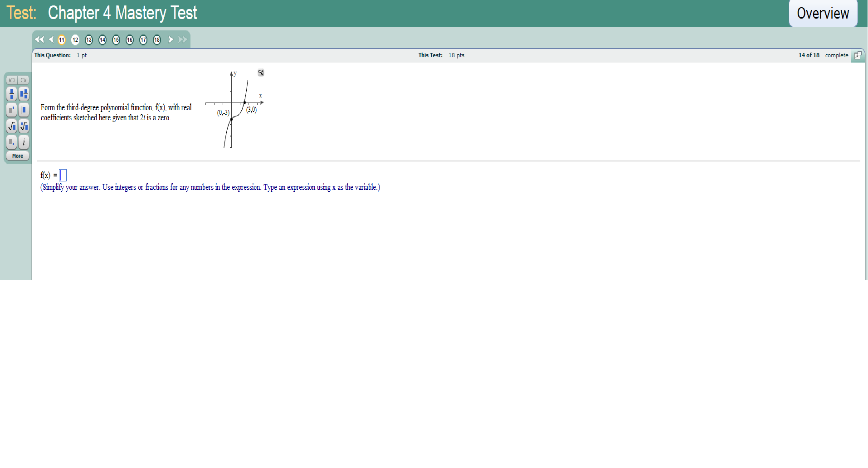
Task: Go to question 13
Action: click(x=89, y=40)
